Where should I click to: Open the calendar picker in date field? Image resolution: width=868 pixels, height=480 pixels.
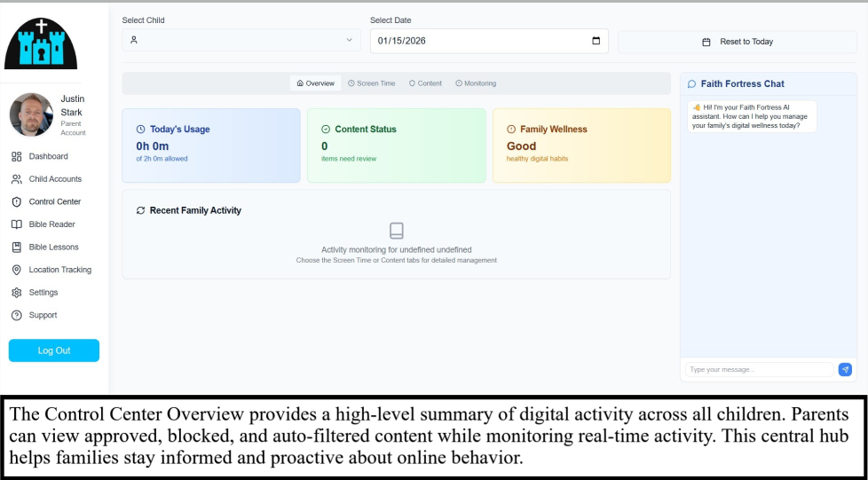point(596,41)
